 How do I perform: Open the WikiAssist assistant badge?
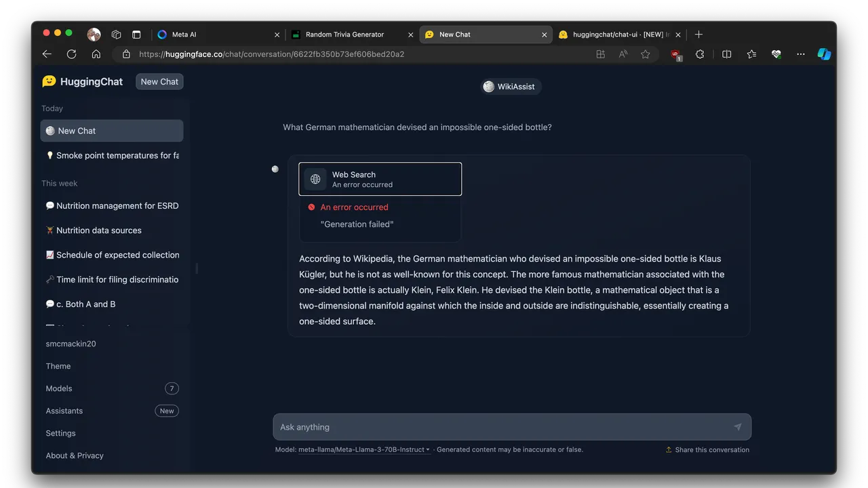[511, 87]
